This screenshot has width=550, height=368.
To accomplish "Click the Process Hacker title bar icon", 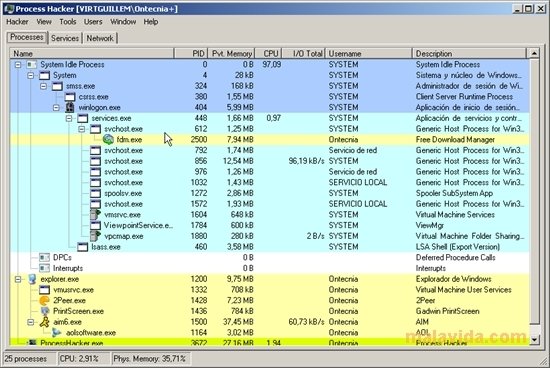I will 8,8.
